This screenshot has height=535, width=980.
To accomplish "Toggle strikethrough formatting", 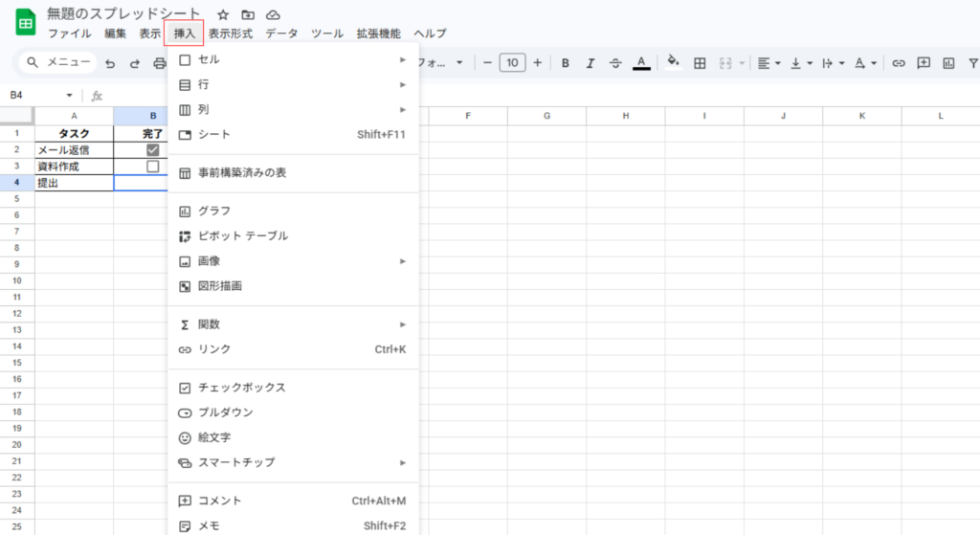I will point(615,63).
